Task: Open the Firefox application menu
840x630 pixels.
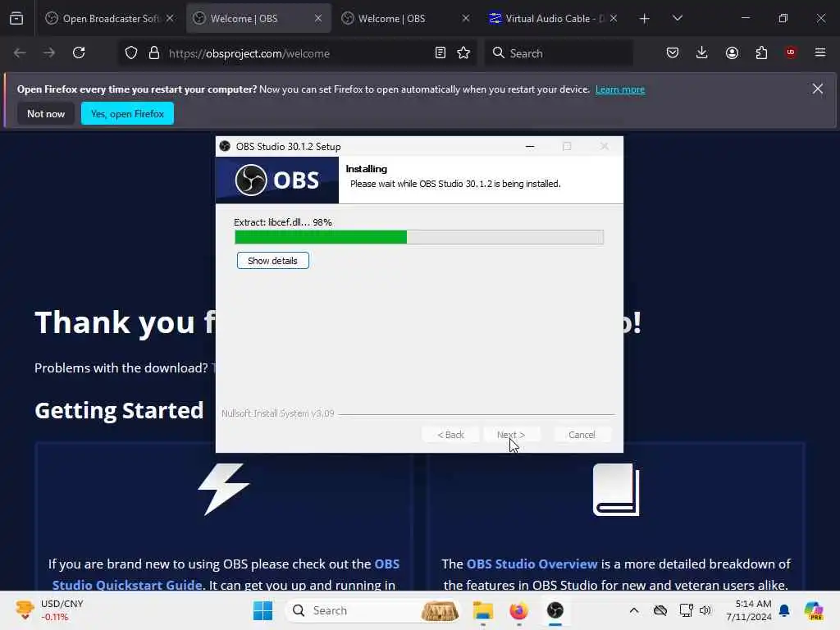Action: 820,52
